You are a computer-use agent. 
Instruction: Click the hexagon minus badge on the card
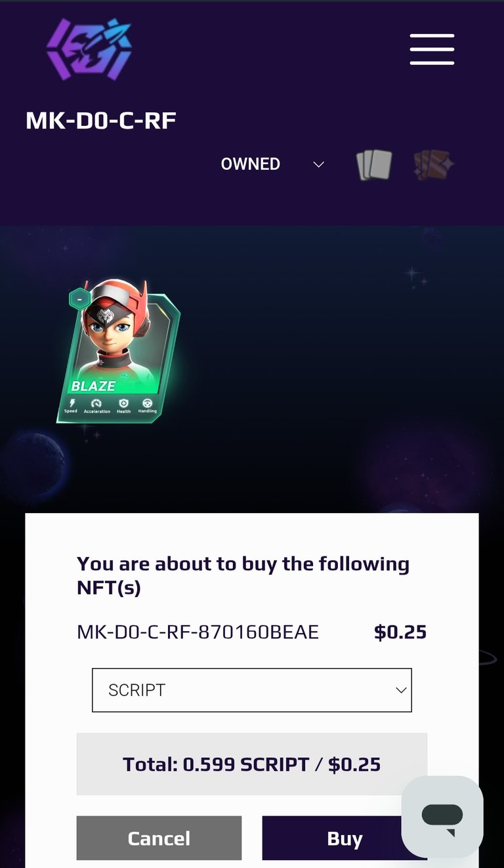(x=79, y=299)
